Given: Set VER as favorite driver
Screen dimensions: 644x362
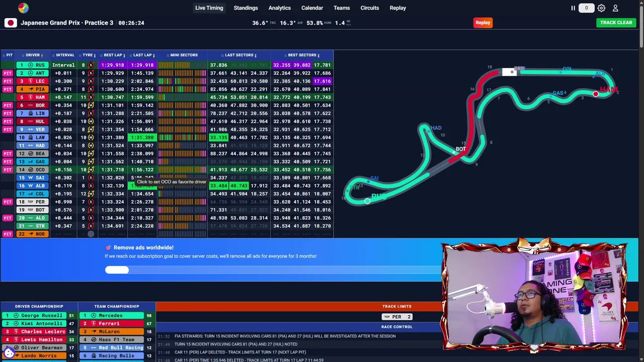Looking at the screenshot, I should (x=33, y=129).
